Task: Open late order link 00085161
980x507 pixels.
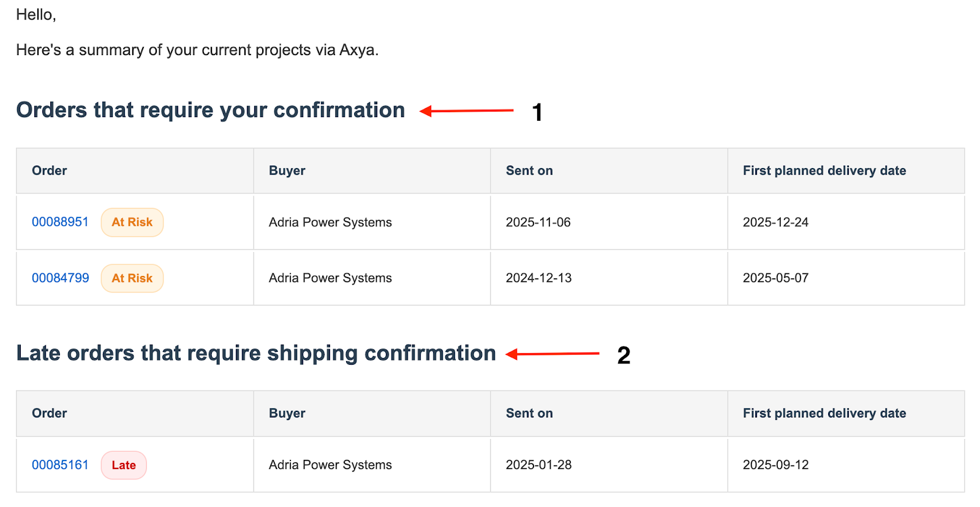Action: [60, 465]
